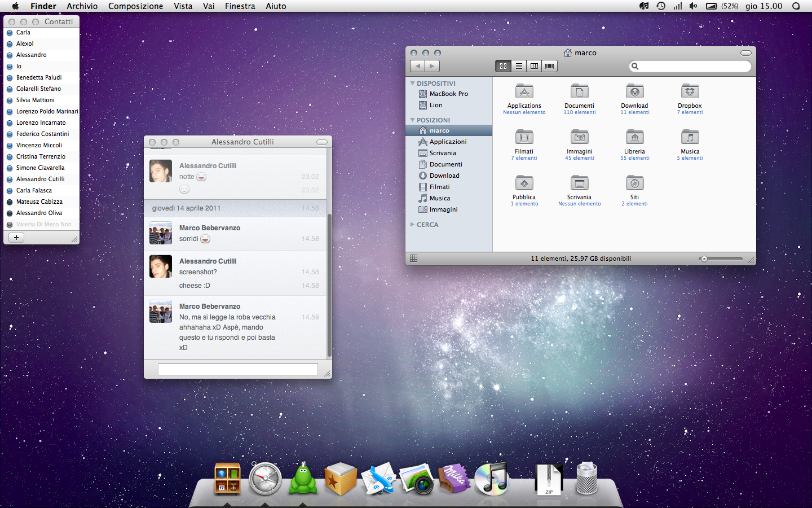812x508 pixels.
Task: Launch iTunes music note disc in the Dock
Action: 492,479
